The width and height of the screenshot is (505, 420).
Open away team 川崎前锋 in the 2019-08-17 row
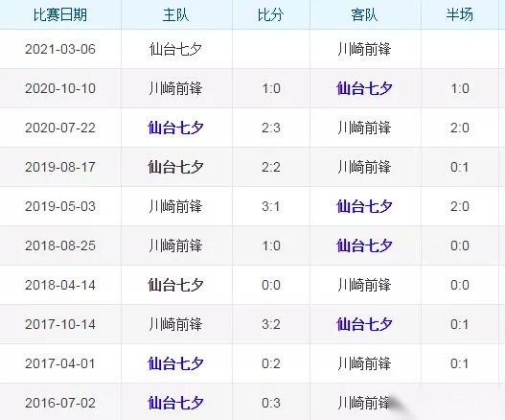pyautogui.click(x=364, y=167)
